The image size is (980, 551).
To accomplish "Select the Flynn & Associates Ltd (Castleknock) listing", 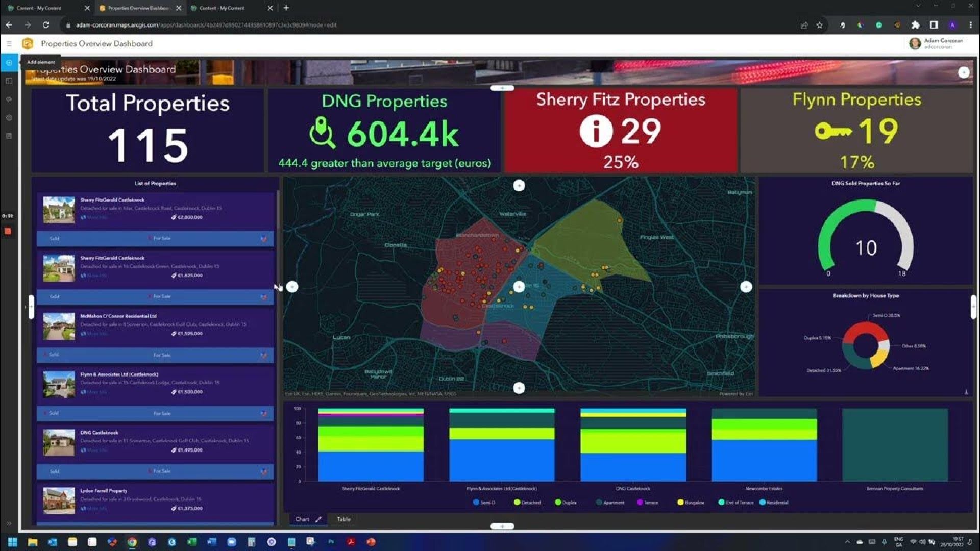I will [155, 384].
